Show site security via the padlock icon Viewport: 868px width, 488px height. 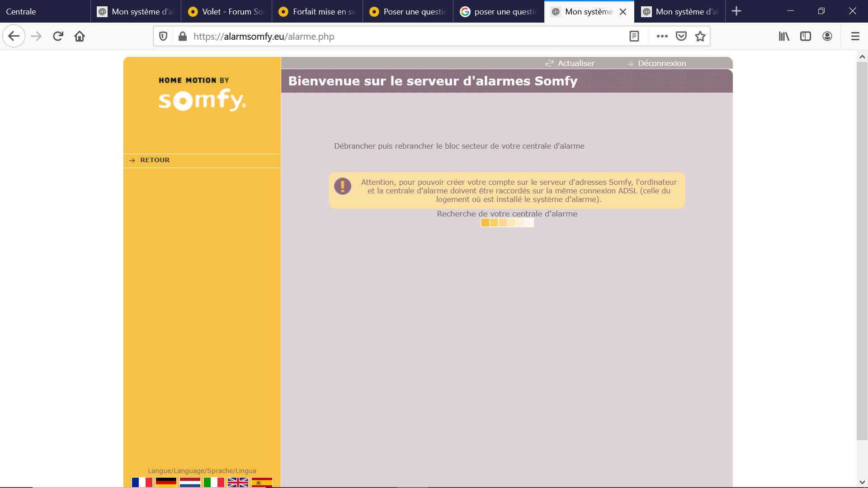pyautogui.click(x=183, y=36)
